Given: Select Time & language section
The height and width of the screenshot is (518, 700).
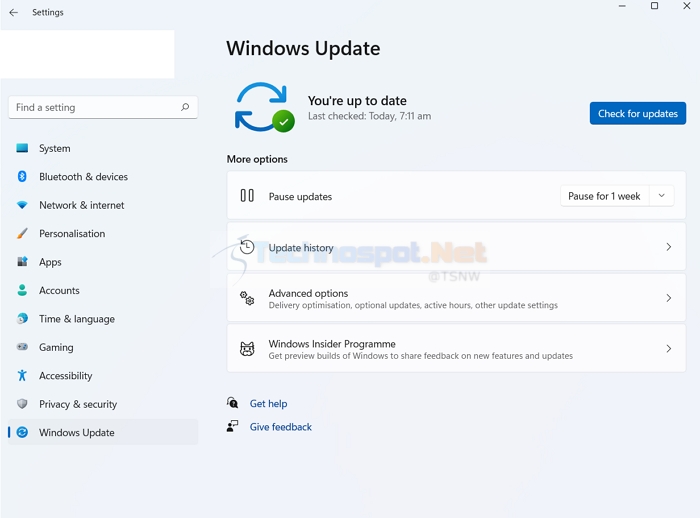Looking at the screenshot, I should coord(103,319).
